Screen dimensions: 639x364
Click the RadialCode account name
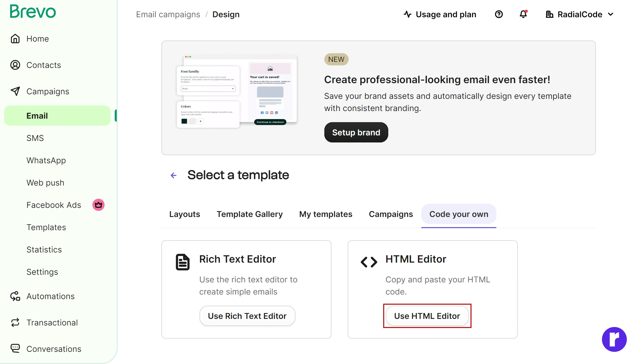580,14
